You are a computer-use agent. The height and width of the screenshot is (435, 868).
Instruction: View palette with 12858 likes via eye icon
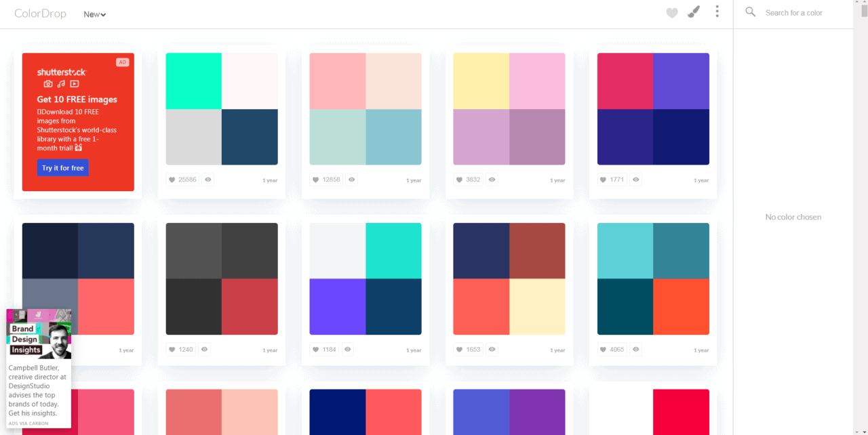[x=352, y=180]
